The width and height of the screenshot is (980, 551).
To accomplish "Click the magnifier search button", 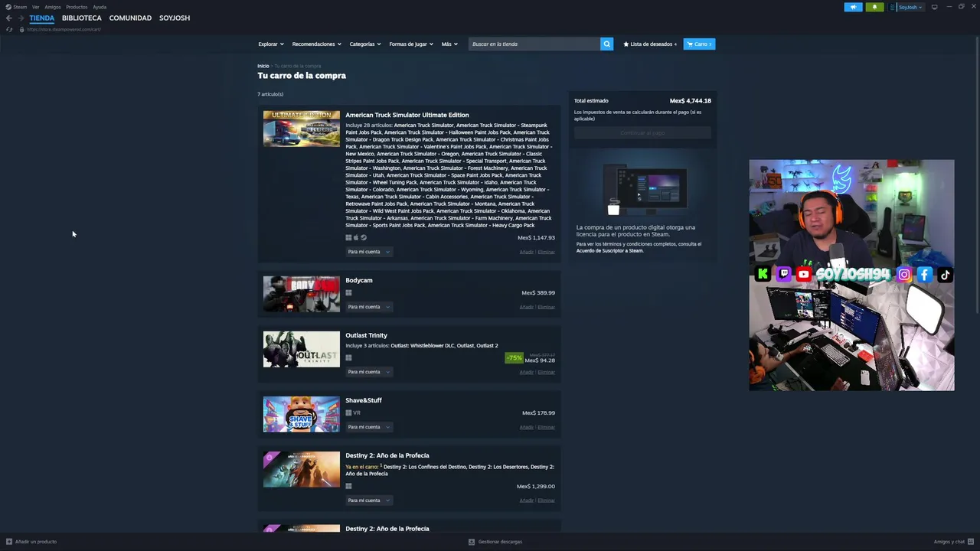I will coord(606,44).
